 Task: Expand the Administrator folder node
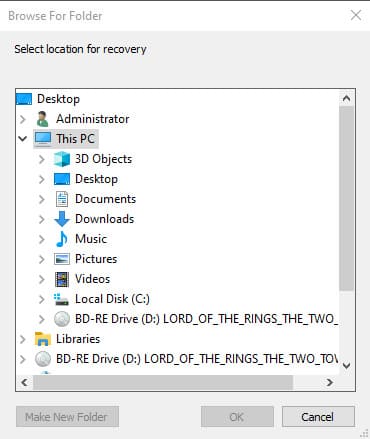point(23,119)
